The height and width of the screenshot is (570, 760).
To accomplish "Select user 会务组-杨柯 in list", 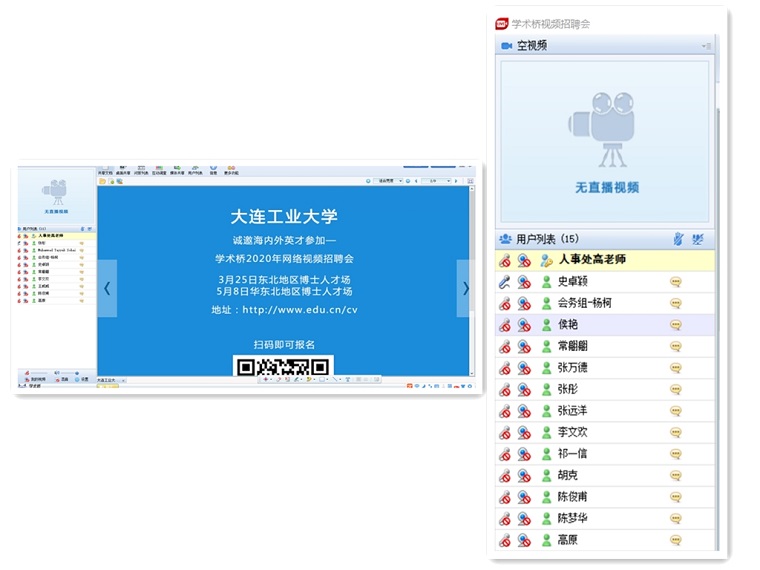I will 584,303.
